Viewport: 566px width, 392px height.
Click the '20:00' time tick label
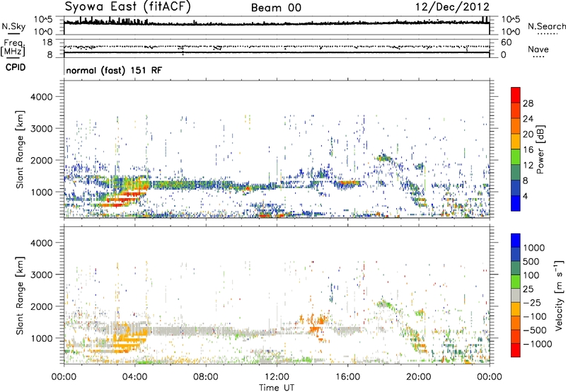click(x=418, y=377)
